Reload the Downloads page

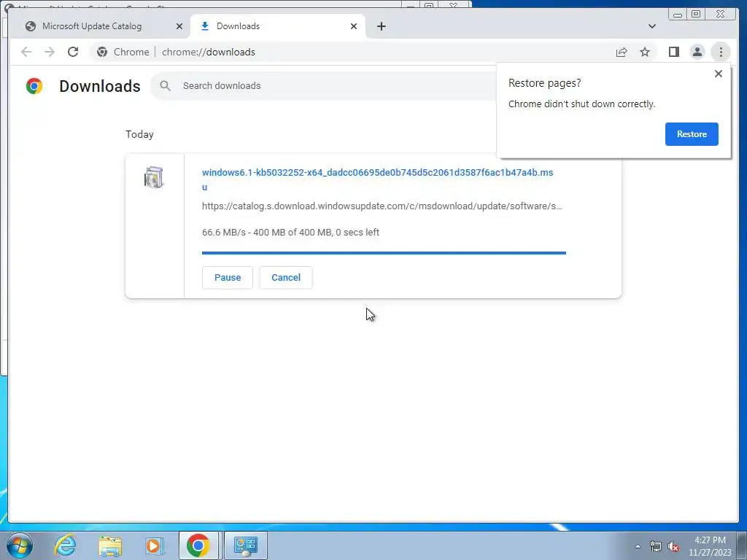[x=73, y=52]
